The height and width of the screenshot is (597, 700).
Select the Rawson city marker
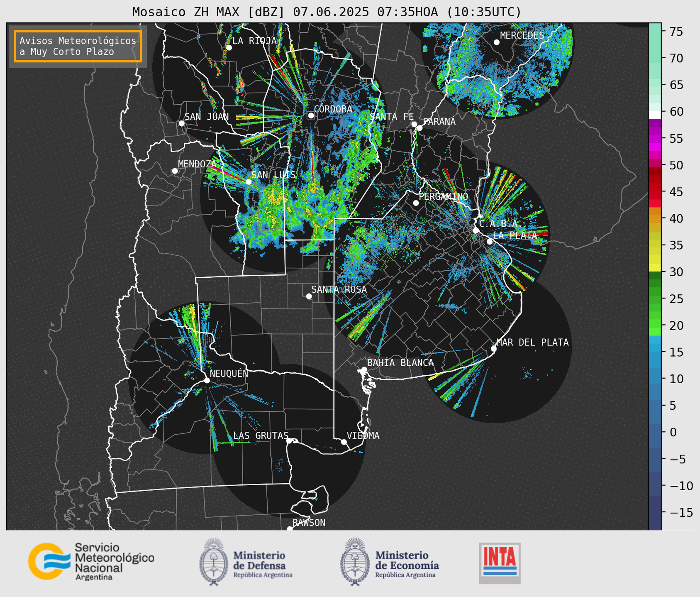[290, 529]
